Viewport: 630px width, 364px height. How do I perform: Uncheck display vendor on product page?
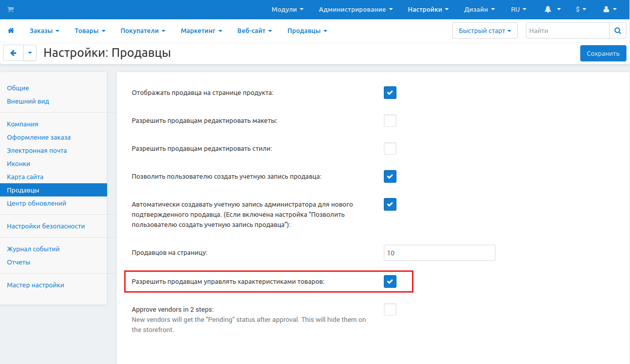(390, 92)
